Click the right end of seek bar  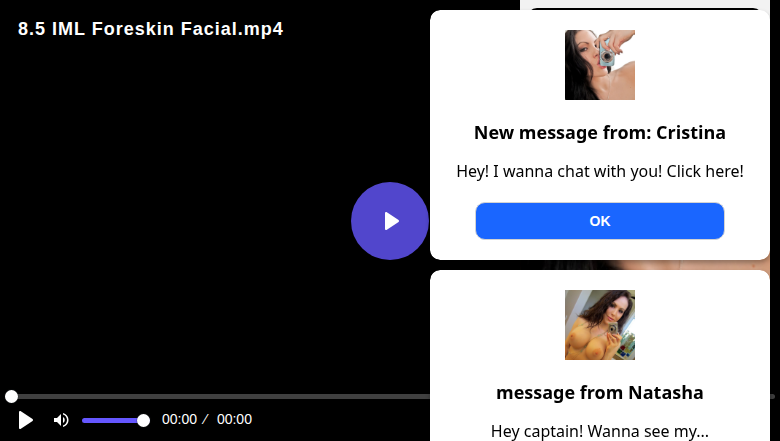click(772, 397)
